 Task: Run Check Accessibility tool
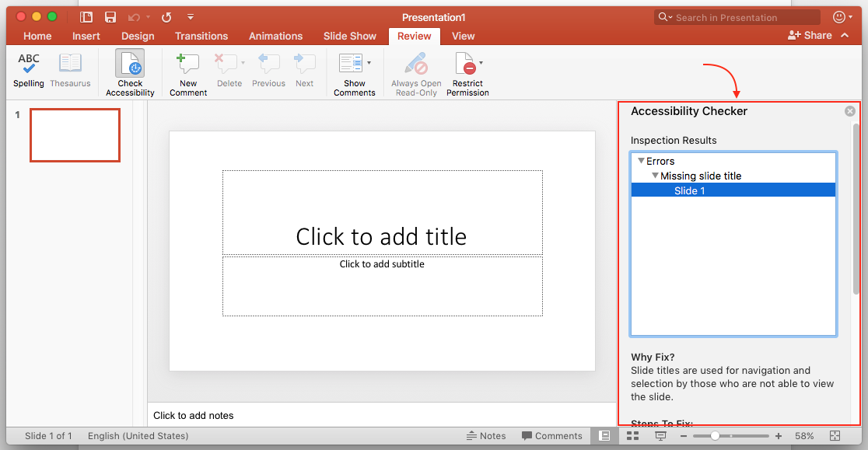tap(130, 72)
